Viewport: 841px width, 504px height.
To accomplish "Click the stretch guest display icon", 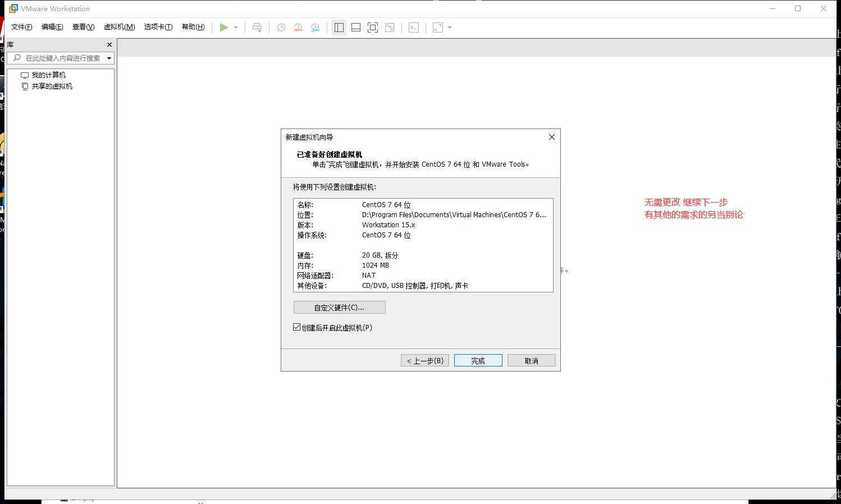I will (438, 28).
